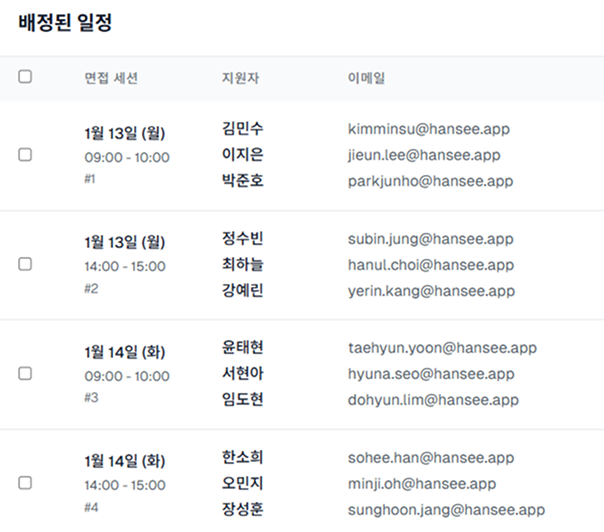Image resolution: width=604 pixels, height=532 pixels.
Task: Click email jieun.lee@hansee.app
Action: click(424, 155)
